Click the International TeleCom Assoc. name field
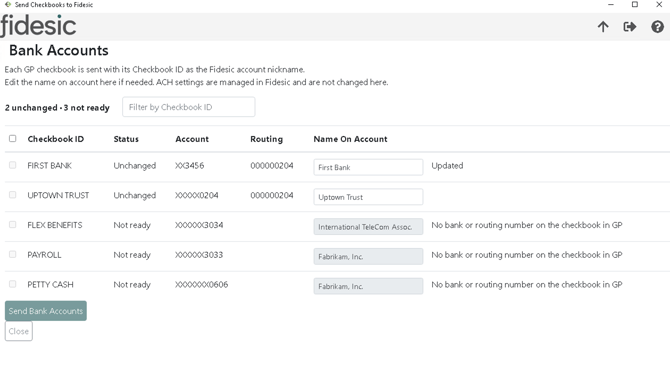Image resolution: width=670 pixels, height=373 pixels. pos(368,226)
